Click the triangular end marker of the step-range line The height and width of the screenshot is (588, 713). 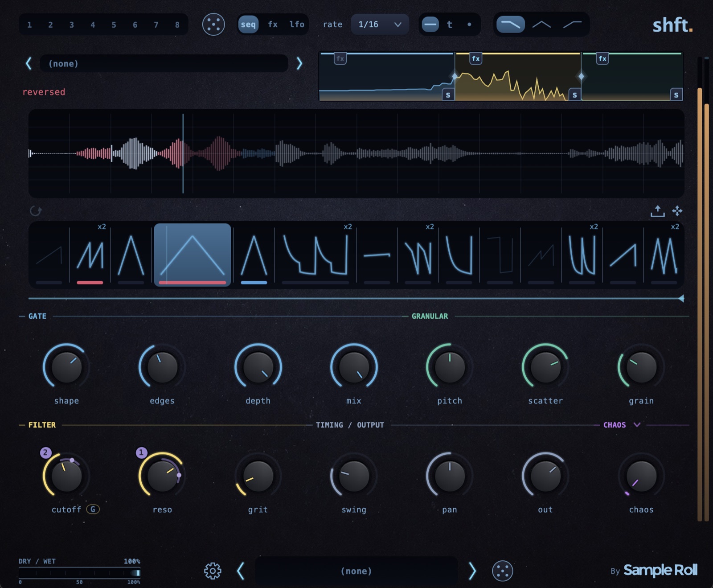[681, 298]
